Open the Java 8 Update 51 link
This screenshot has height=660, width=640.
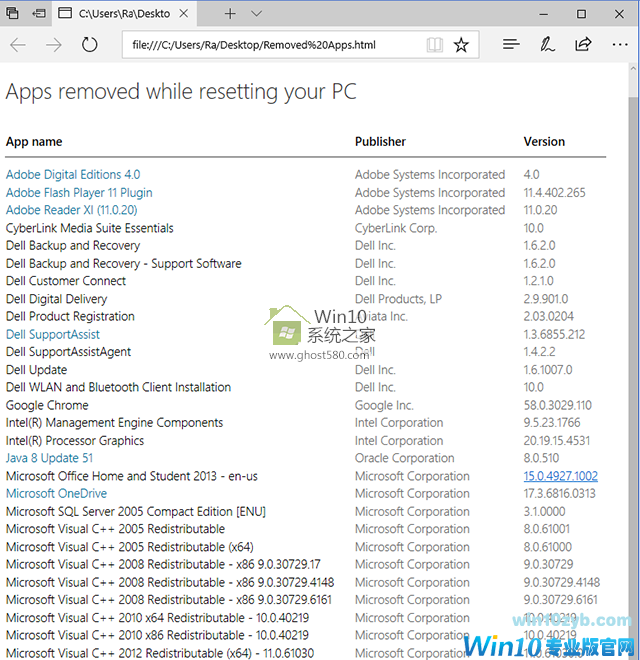tap(49, 458)
